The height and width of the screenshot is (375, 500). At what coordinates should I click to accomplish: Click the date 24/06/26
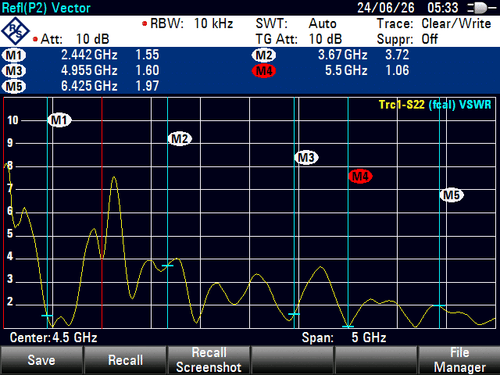coord(386,8)
